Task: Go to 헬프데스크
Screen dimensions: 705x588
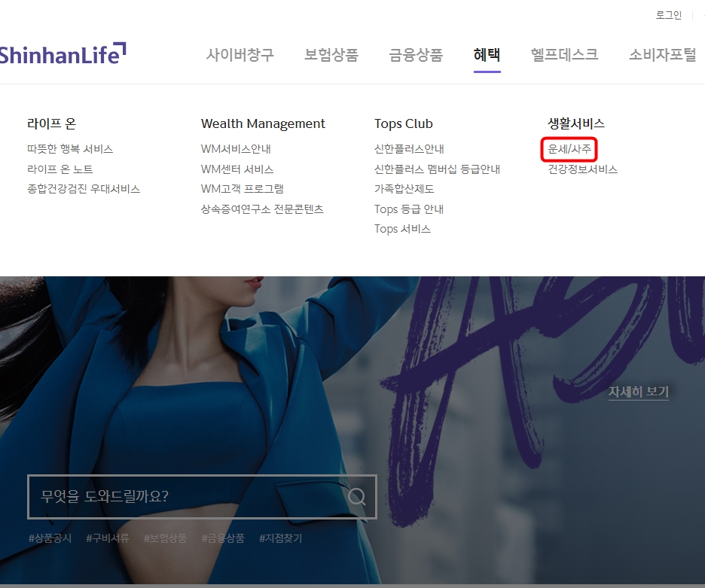Action: point(565,55)
